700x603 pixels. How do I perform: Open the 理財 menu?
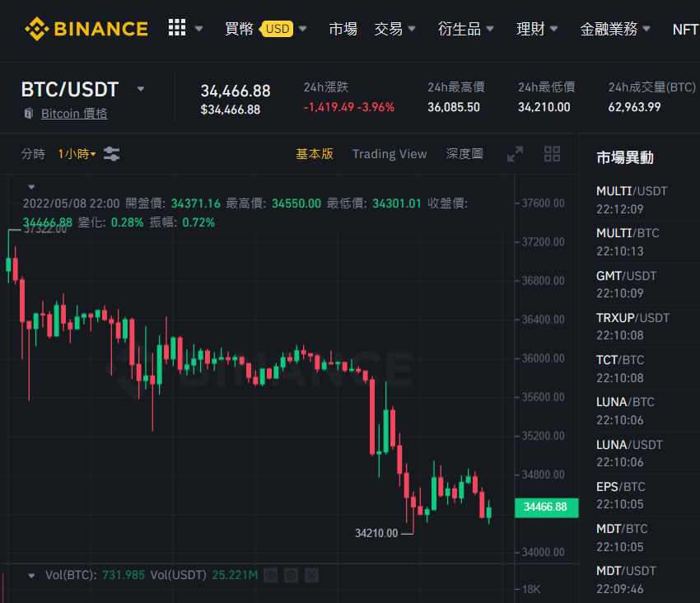(x=530, y=29)
